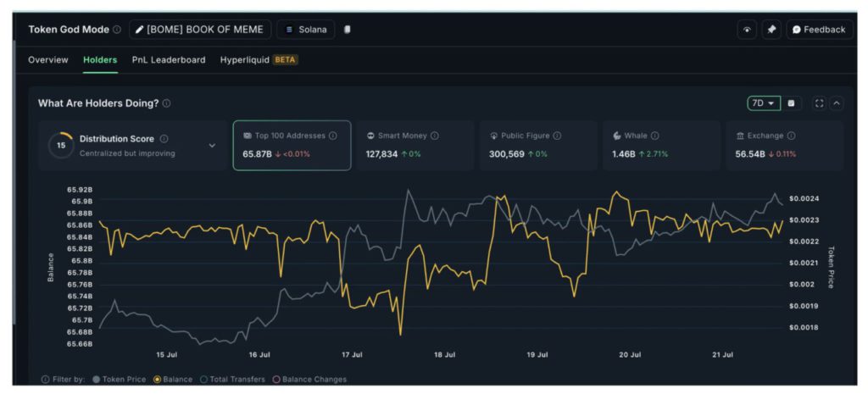Click the eye watch icon in header
This screenshot has width=868, height=394.
point(747,30)
